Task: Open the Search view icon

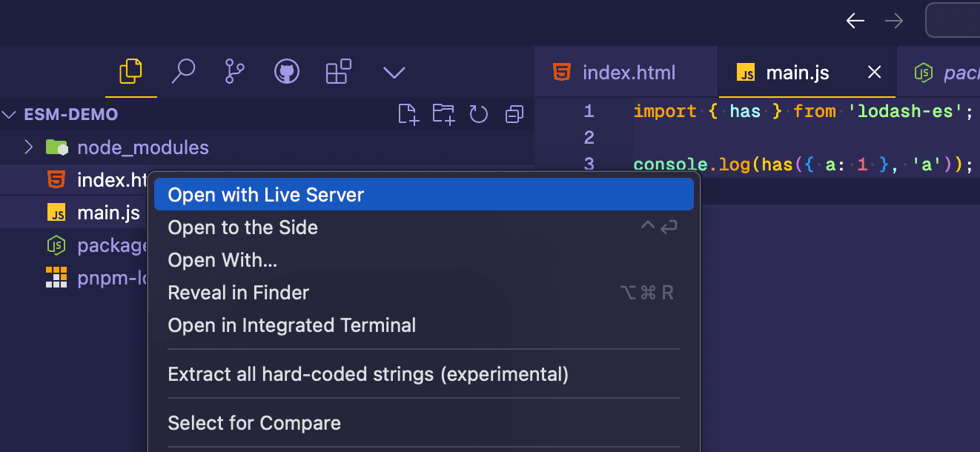Action: click(x=184, y=72)
